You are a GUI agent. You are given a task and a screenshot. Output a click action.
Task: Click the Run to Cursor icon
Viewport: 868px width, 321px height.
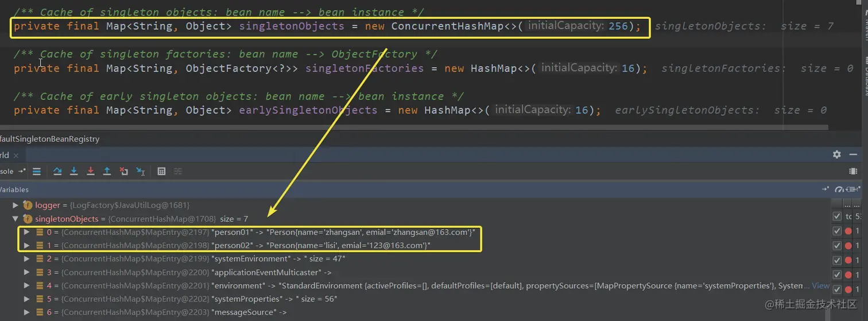[140, 171]
